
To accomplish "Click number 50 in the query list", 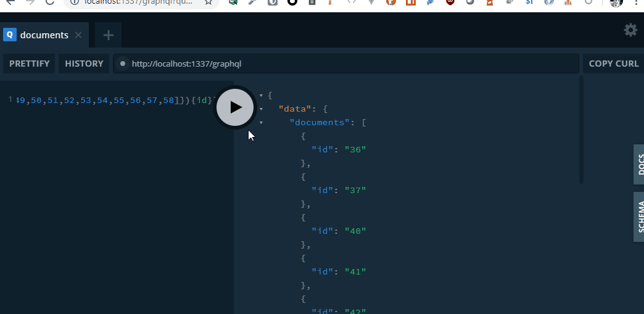I will point(36,101).
